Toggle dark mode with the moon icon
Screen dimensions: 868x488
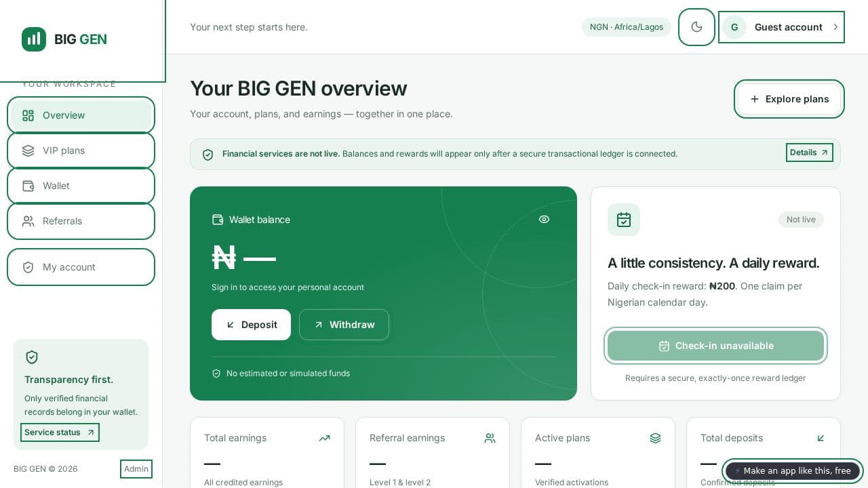tap(696, 27)
